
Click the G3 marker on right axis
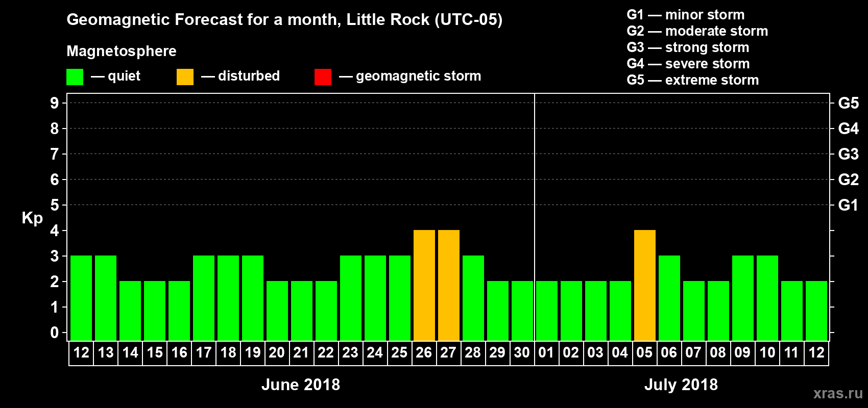pyautogui.click(x=849, y=154)
